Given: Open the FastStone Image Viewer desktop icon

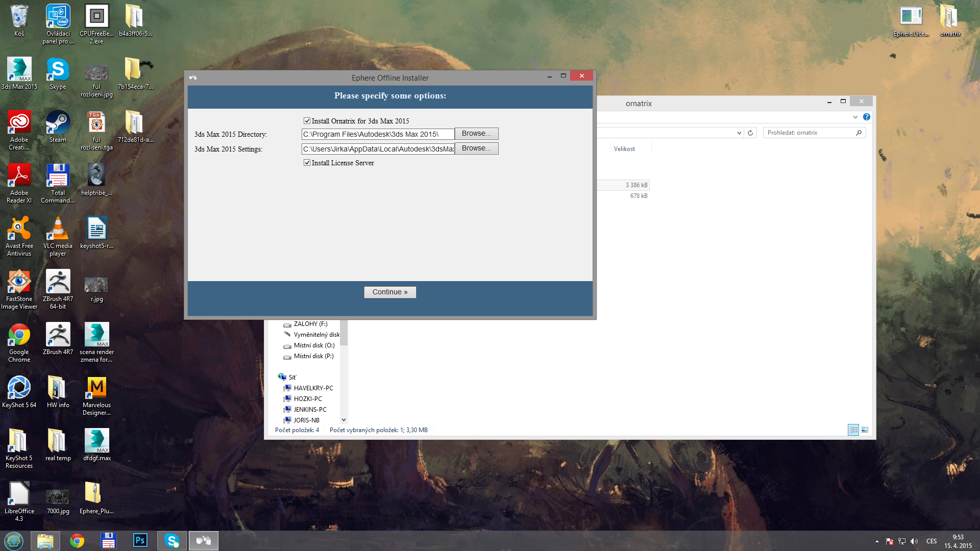Looking at the screenshot, I should [x=19, y=289].
